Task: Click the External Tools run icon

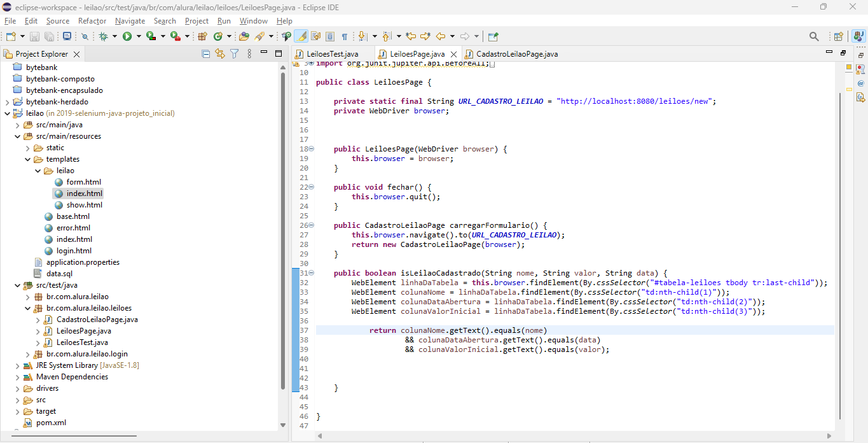Action: [175, 36]
